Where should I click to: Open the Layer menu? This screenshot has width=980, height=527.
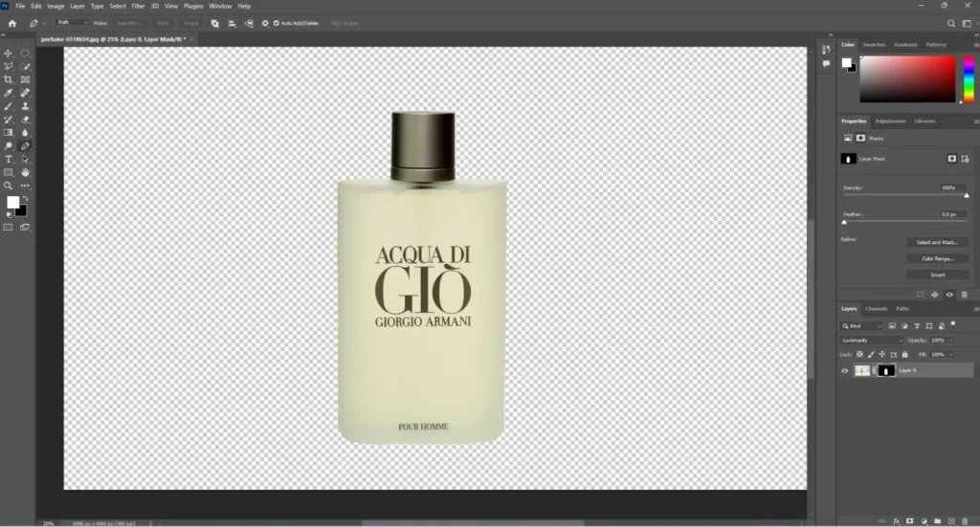click(x=78, y=6)
